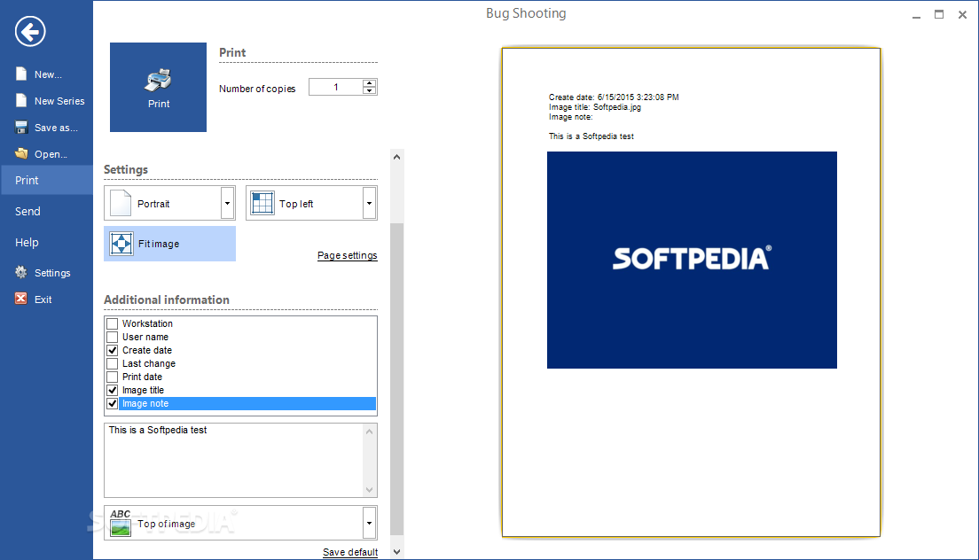
Task: Click the Save default link
Action: coord(350,552)
